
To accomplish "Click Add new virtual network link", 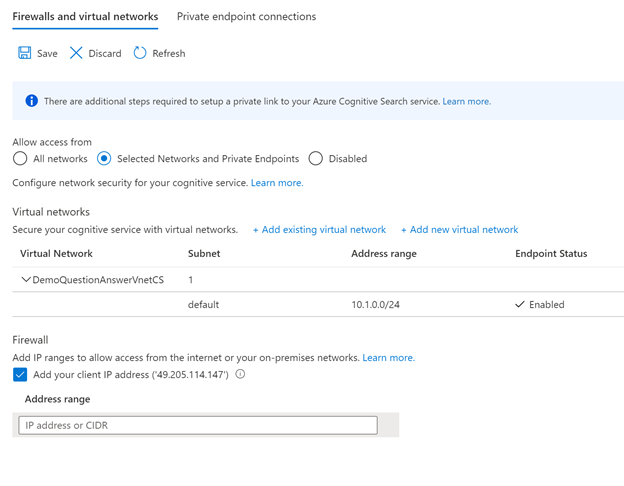I will coord(459,230).
